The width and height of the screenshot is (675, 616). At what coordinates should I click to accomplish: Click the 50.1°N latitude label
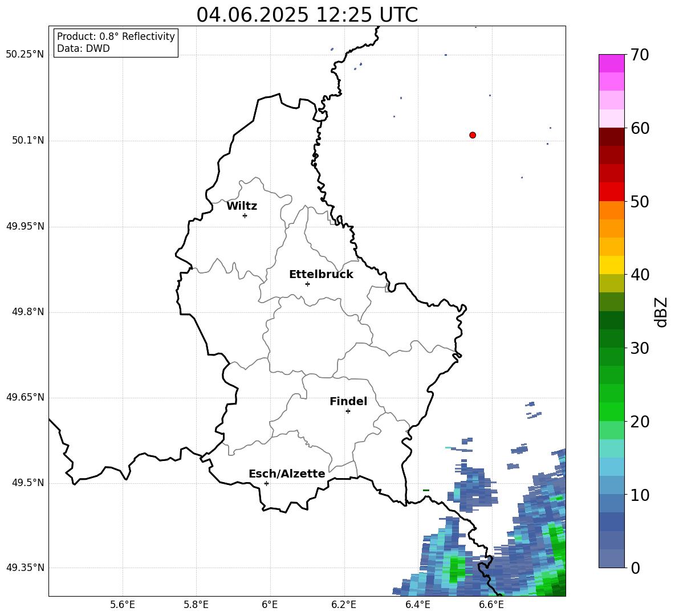click(29, 141)
